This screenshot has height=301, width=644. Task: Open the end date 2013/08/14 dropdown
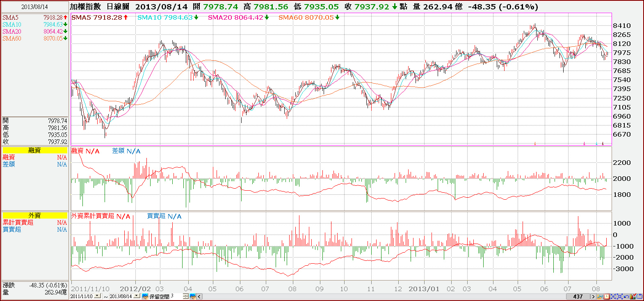point(136,296)
